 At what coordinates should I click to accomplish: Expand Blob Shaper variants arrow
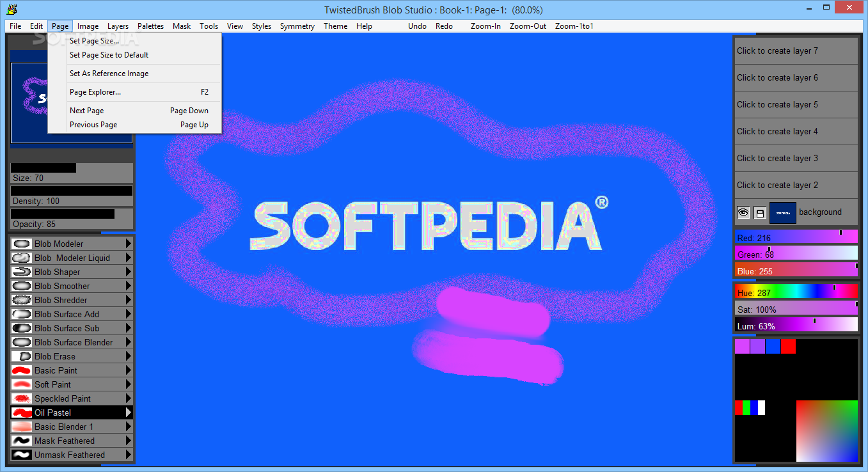coord(129,272)
